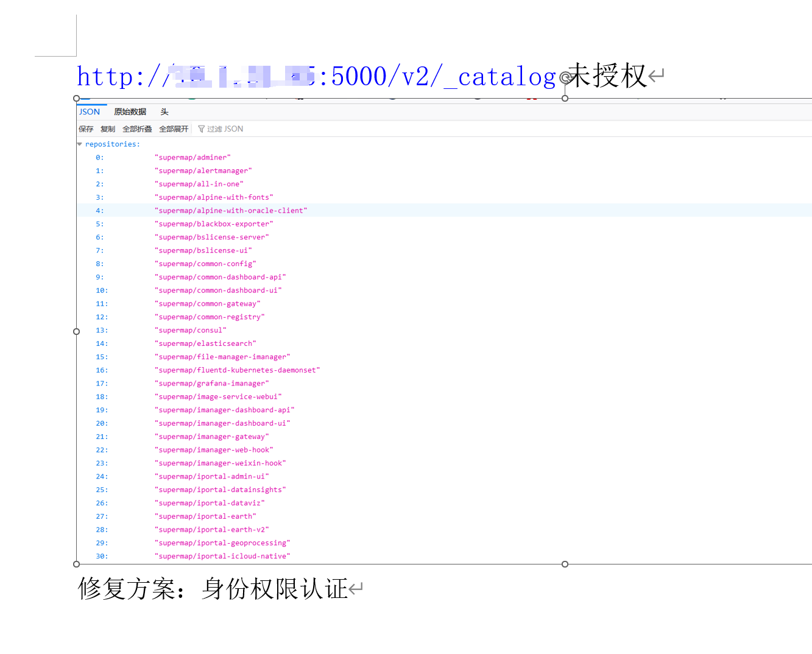Select row "supermap/iportal-dataviz"
The image size is (812, 654).
(444, 503)
